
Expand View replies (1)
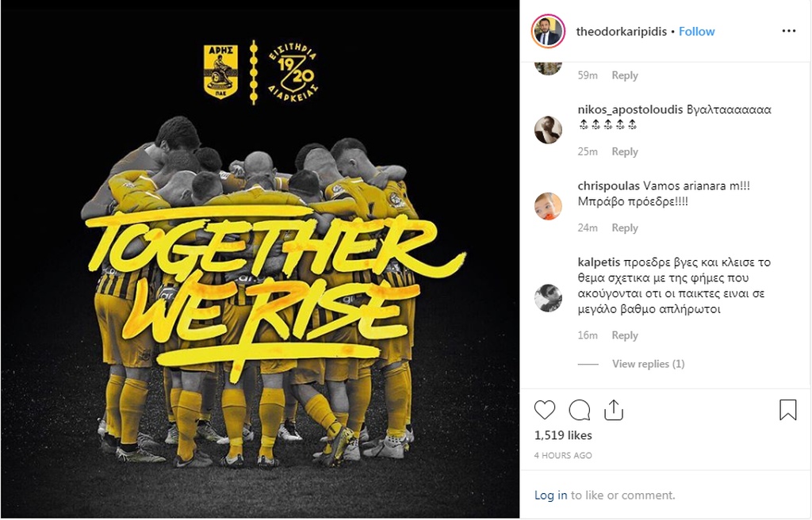[x=649, y=364]
